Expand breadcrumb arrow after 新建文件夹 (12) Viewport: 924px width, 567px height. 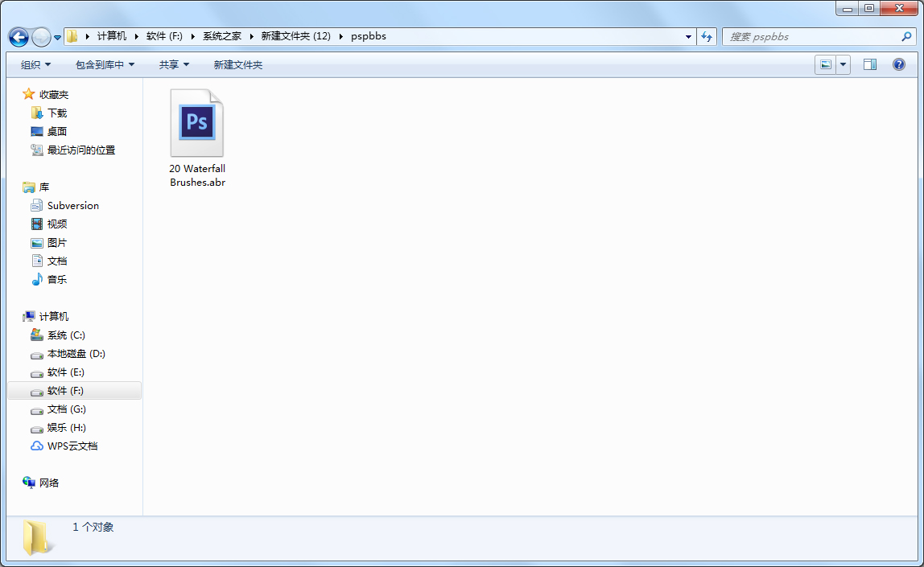[x=340, y=36]
